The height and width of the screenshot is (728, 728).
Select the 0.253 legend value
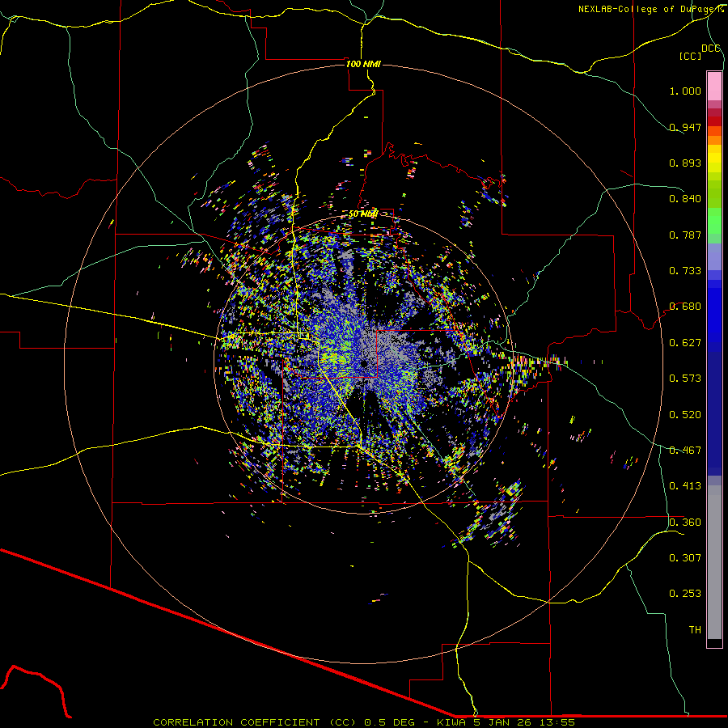685,594
